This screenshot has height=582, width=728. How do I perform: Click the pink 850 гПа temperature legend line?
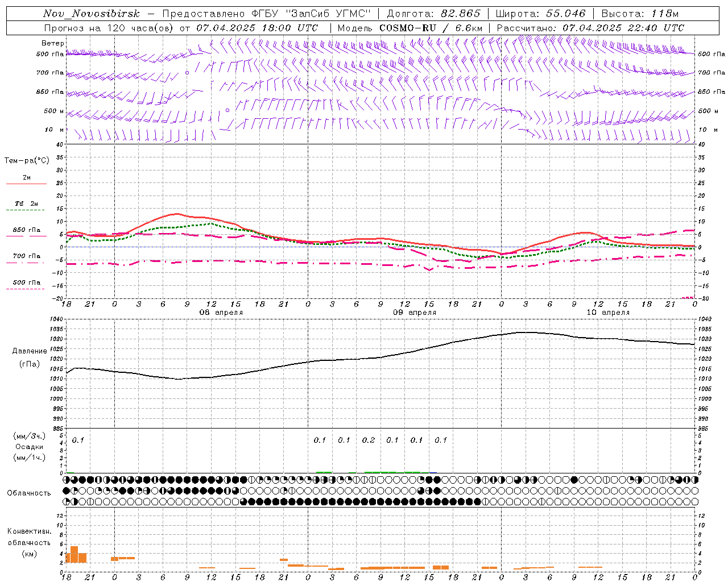tap(26, 236)
